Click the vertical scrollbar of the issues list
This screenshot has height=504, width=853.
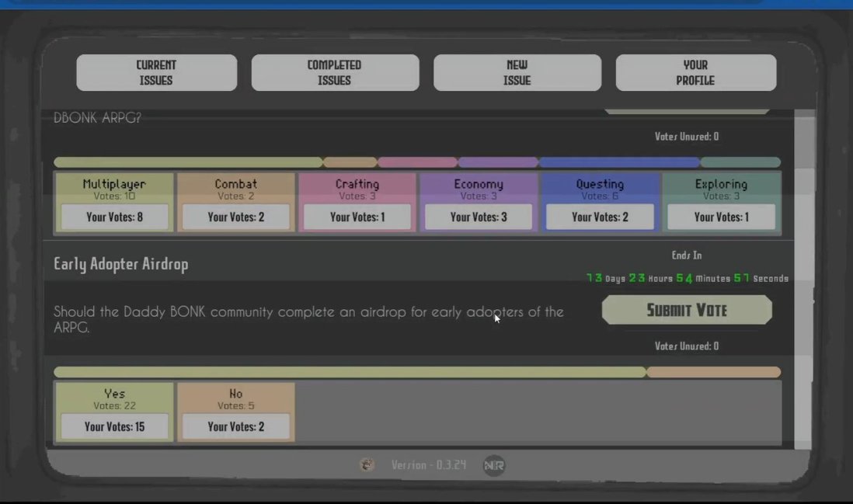(x=803, y=280)
